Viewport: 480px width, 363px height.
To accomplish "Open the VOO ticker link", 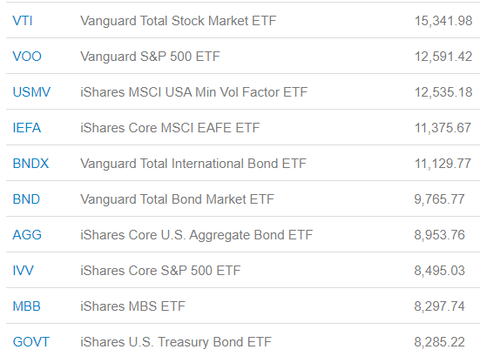I will 27,56.
